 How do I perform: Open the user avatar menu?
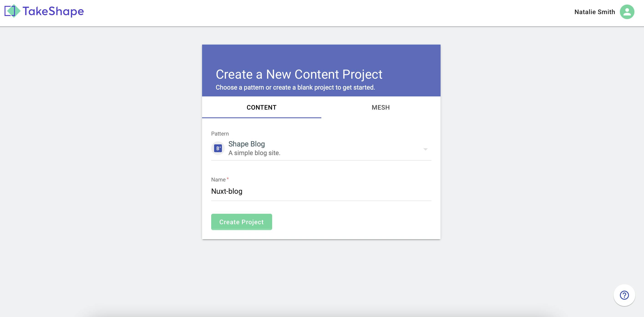click(x=627, y=12)
